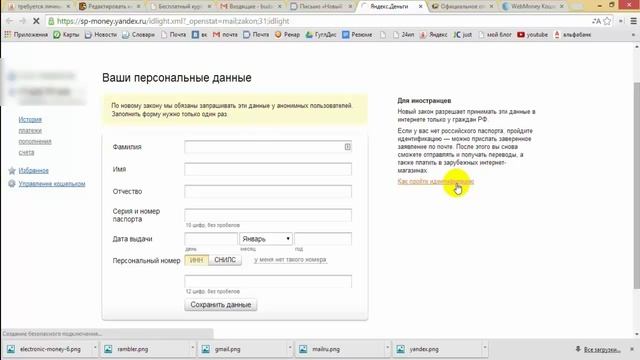This screenshot has width=640, height=360.
Task: Select the СНИЛС personal number option
Action: pyautogui.click(x=225, y=260)
